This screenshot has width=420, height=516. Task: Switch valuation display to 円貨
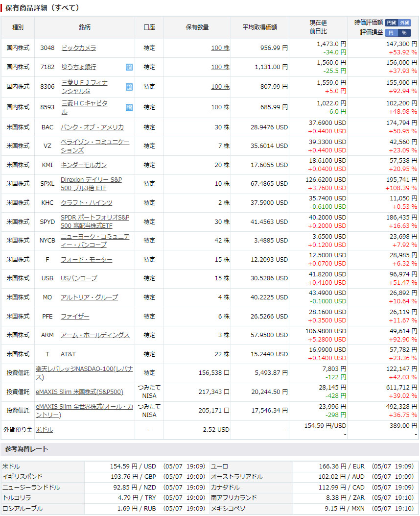[391, 23]
